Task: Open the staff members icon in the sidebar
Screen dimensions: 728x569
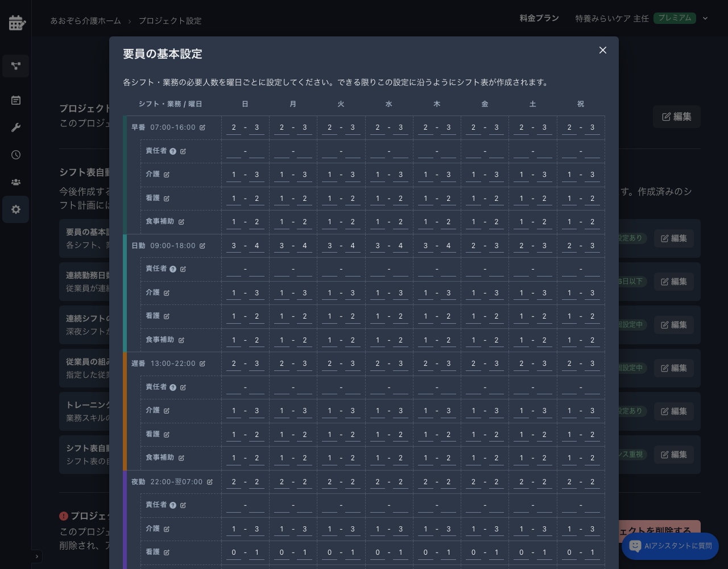Action: point(16,182)
